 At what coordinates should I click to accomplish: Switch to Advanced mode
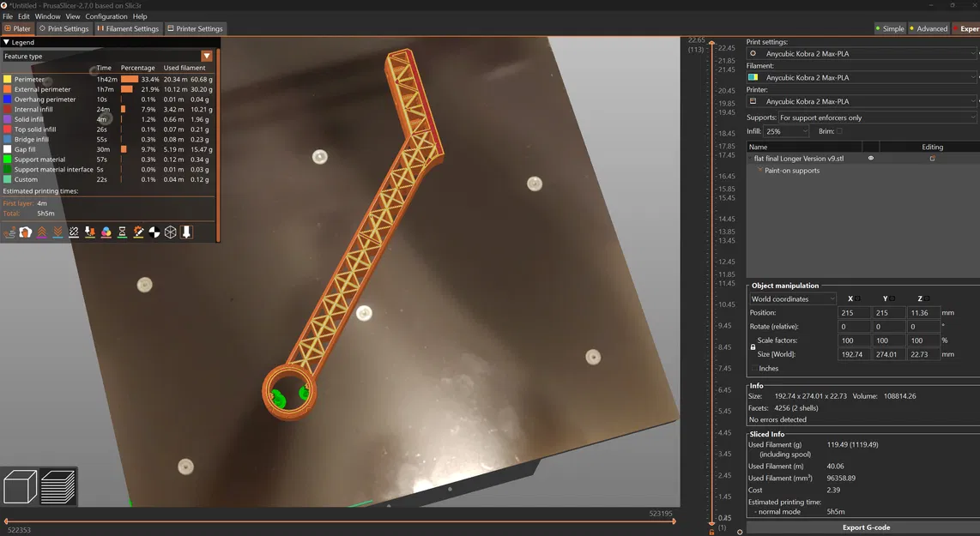pyautogui.click(x=929, y=29)
